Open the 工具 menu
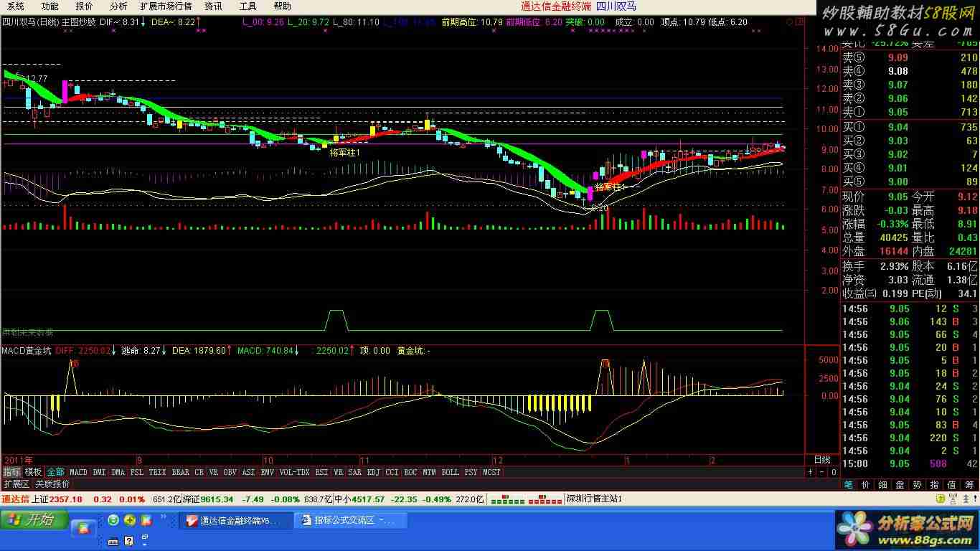This screenshot has width=980, height=551. [x=248, y=6]
